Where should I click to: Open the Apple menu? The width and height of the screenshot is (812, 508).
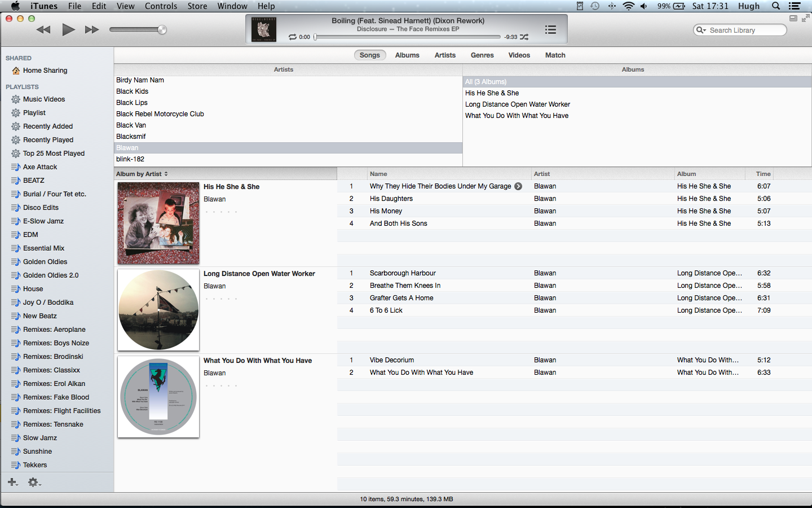click(x=15, y=6)
